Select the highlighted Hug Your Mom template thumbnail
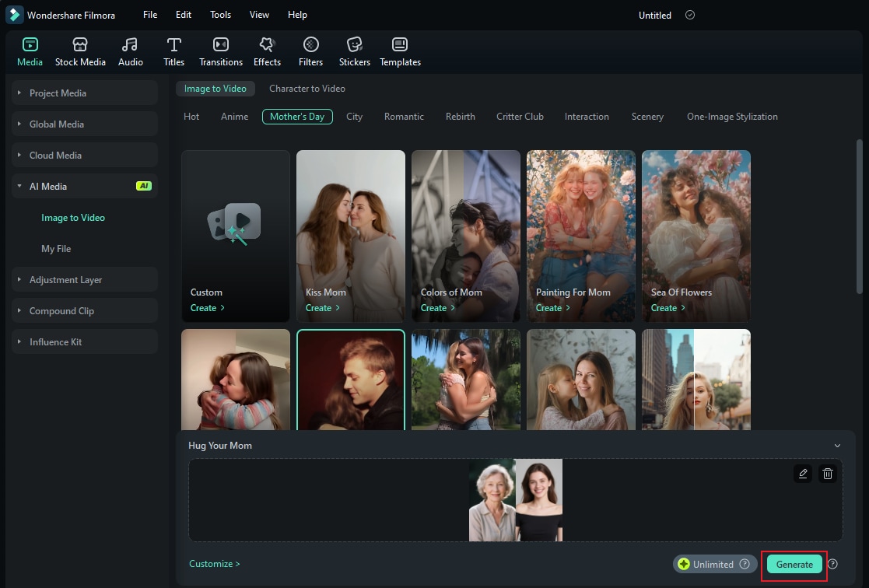869x588 pixels. [351, 380]
